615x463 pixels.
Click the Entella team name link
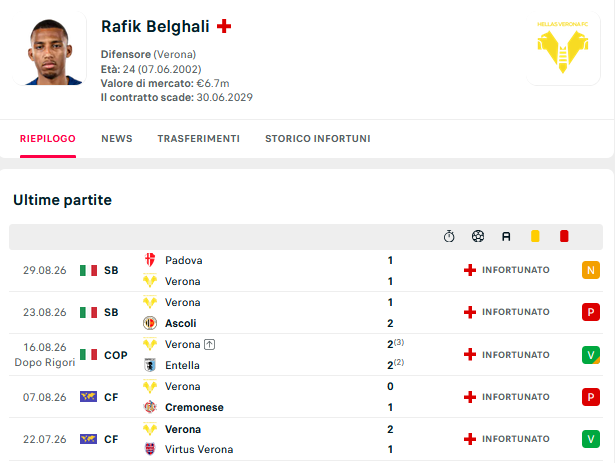coord(182,365)
